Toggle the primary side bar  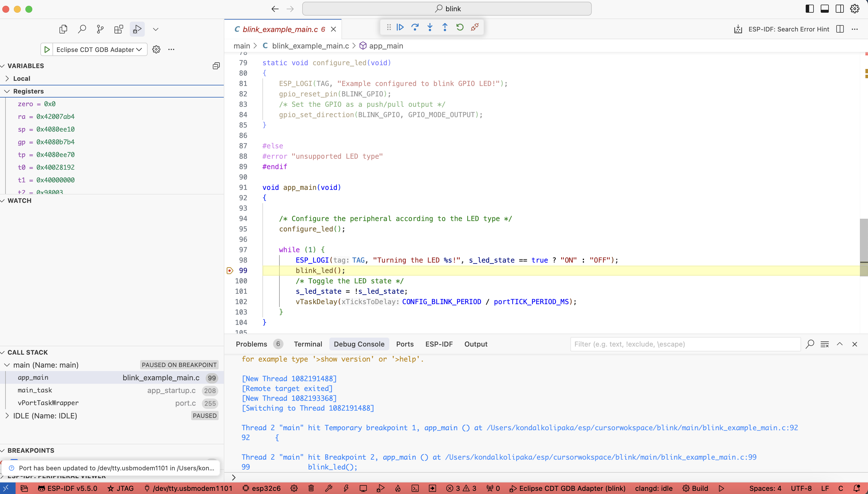[x=810, y=9]
